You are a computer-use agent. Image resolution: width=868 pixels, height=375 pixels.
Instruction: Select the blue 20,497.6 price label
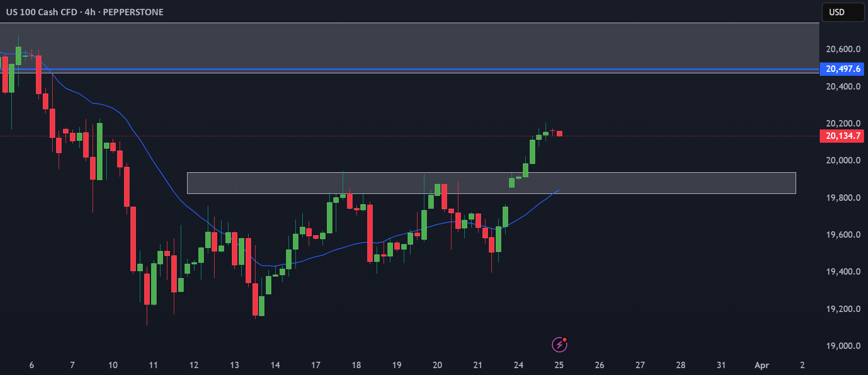tap(842, 69)
